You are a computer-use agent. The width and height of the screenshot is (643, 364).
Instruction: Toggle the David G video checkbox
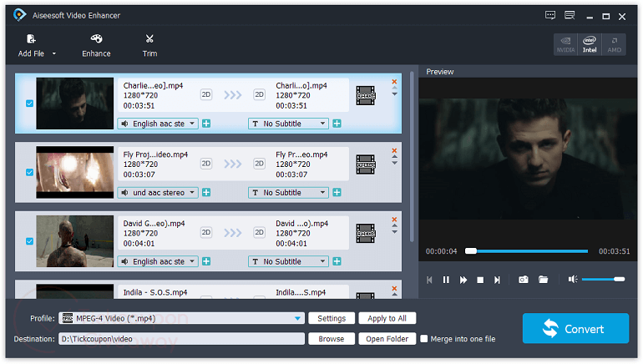(30, 241)
